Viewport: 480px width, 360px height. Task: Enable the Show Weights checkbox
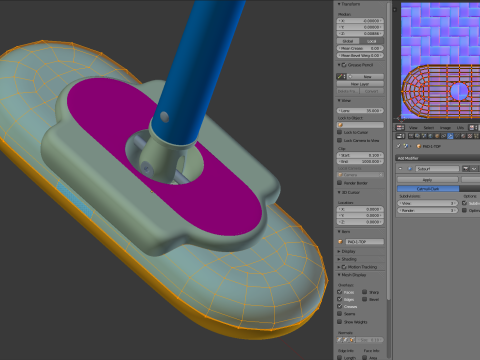coord(339,322)
